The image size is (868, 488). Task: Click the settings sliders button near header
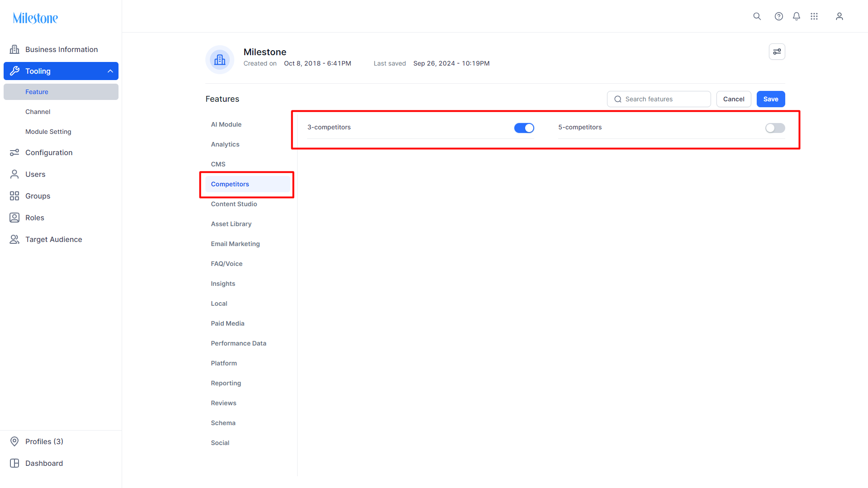click(x=777, y=52)
